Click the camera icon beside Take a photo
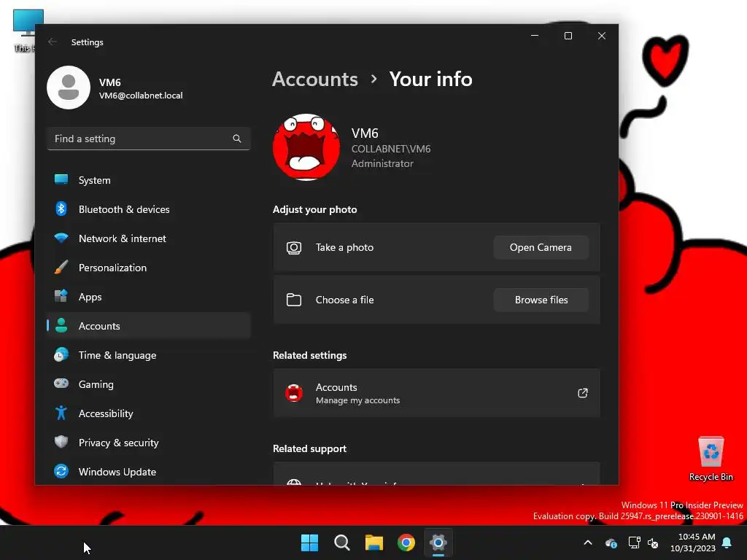 294,248
